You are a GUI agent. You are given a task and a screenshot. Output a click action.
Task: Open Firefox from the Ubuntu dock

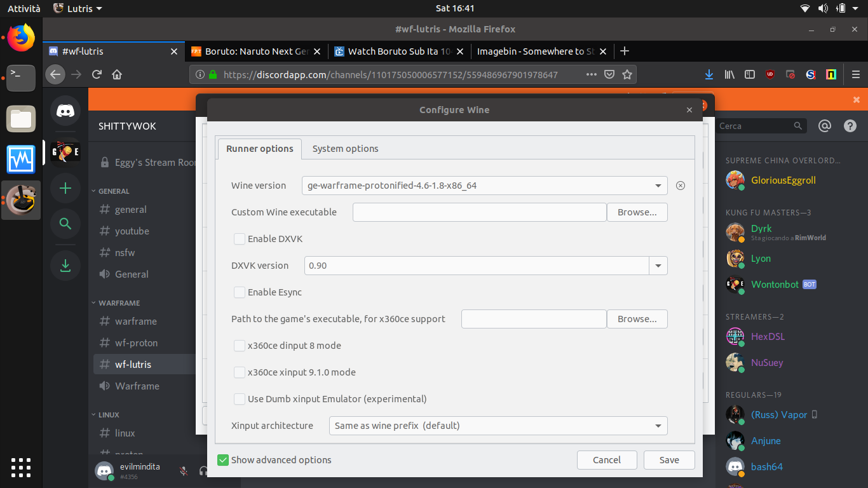pyautogui.click(x=21, y=37)
